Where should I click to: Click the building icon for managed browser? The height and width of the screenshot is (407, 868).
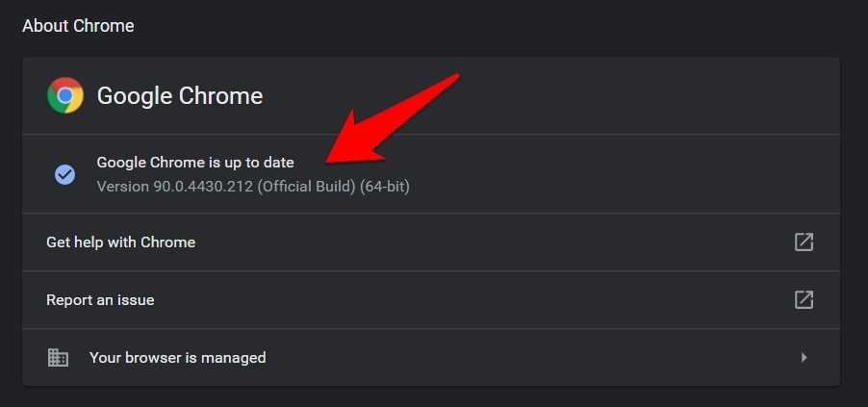(x=59, y=357)
